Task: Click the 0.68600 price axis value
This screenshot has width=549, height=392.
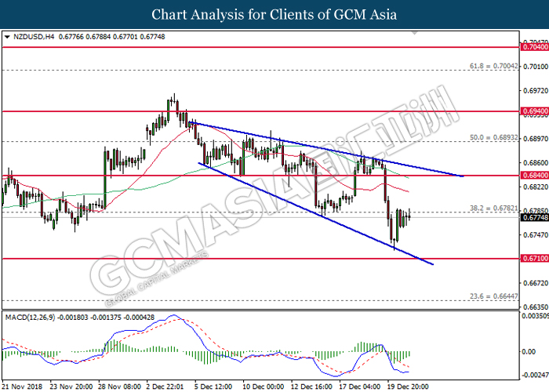Action: tap(536, 163)
